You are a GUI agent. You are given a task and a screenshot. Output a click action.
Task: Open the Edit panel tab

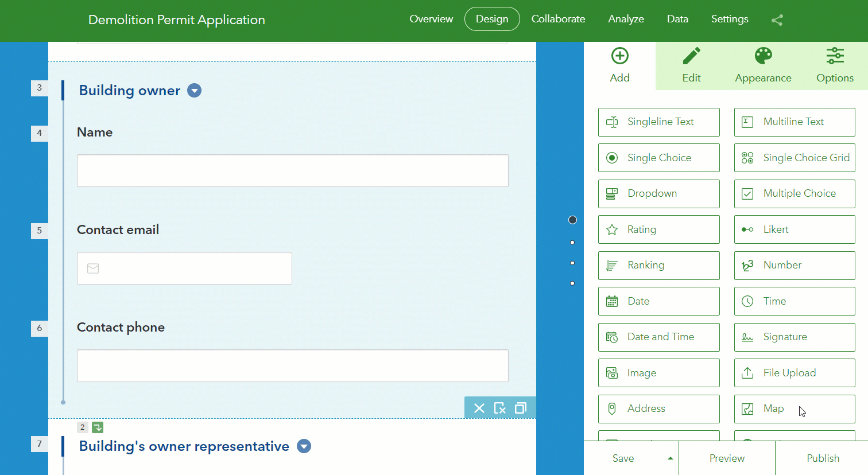click(x=691, y=66)
